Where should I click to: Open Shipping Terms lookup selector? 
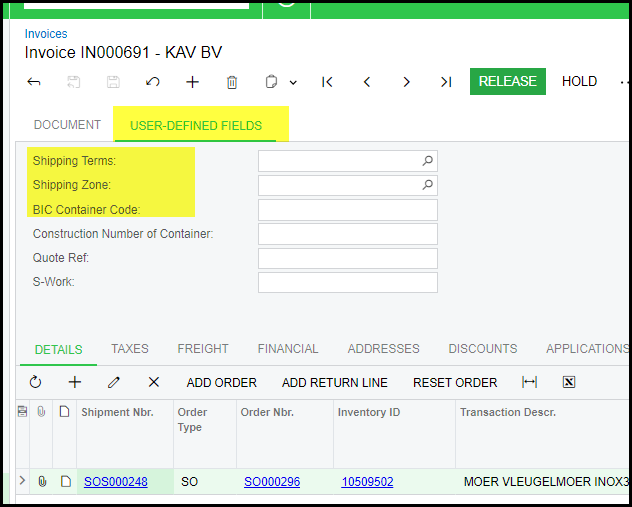pyautogui.click(x=427, y=161)
